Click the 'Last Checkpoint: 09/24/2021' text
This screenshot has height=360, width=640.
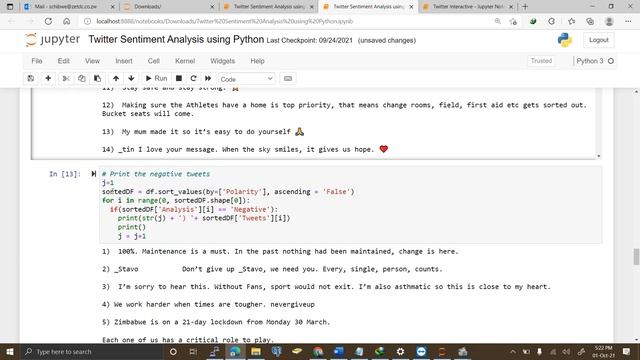(x=309, y=40)
